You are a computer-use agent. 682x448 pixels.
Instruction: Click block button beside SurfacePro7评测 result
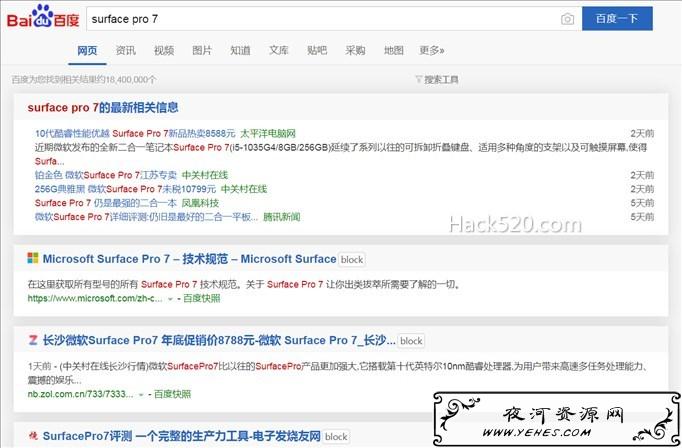pyautogui.click(x=336, y=437)
